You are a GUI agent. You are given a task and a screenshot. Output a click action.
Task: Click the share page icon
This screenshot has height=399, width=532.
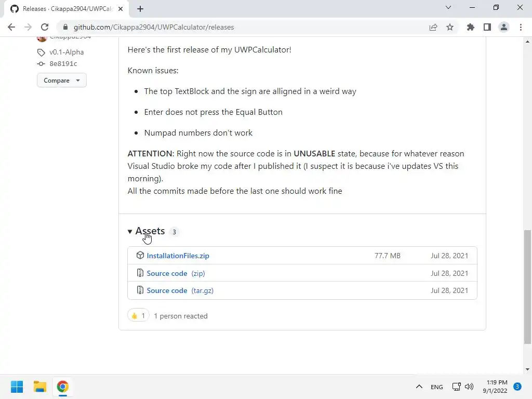pos(433,27)
